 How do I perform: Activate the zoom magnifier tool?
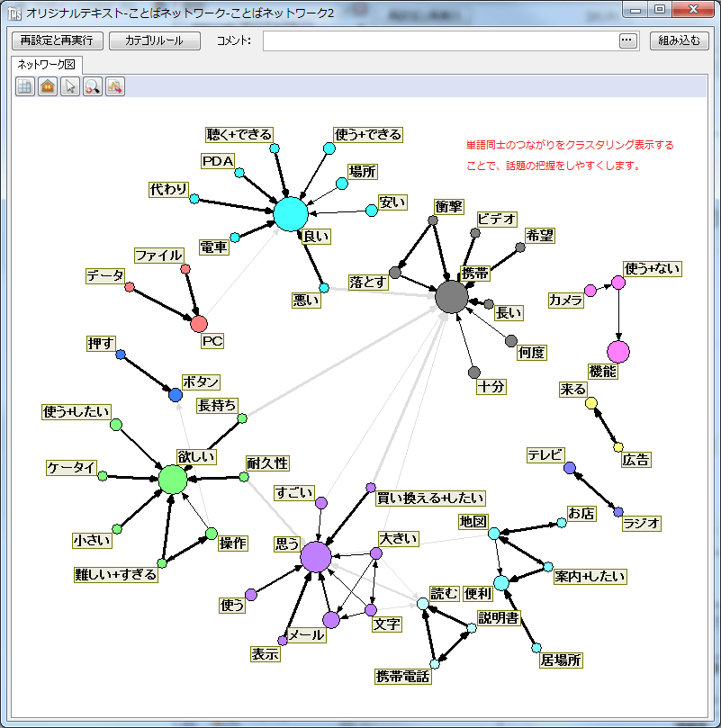pos(92,86)
